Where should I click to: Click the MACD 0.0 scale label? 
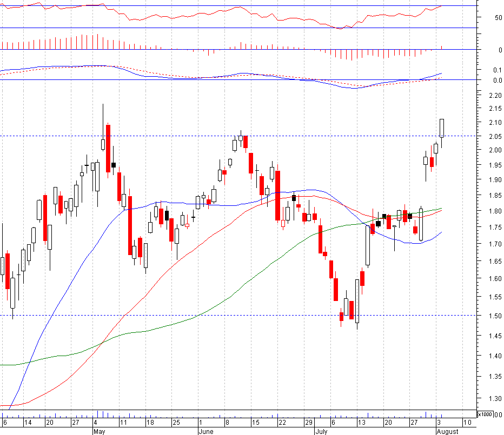coord(498,81)
